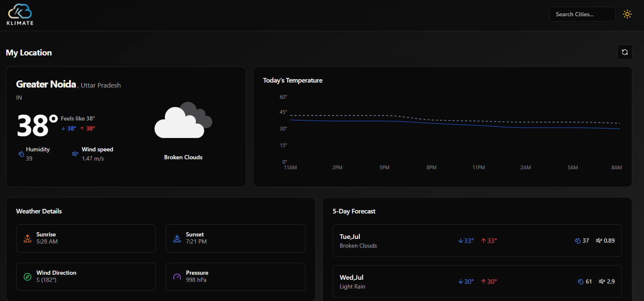Select the Sunrise 5:28 AM card
Screen dimensions: 644x301
[86, 238]
